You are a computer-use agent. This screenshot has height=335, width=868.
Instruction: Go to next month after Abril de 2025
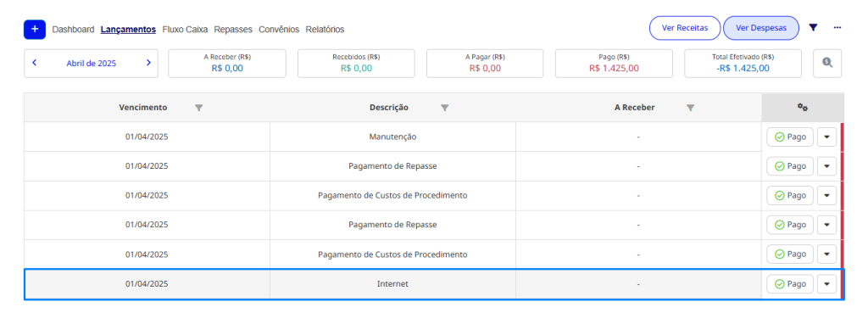(x=148, y=63)
